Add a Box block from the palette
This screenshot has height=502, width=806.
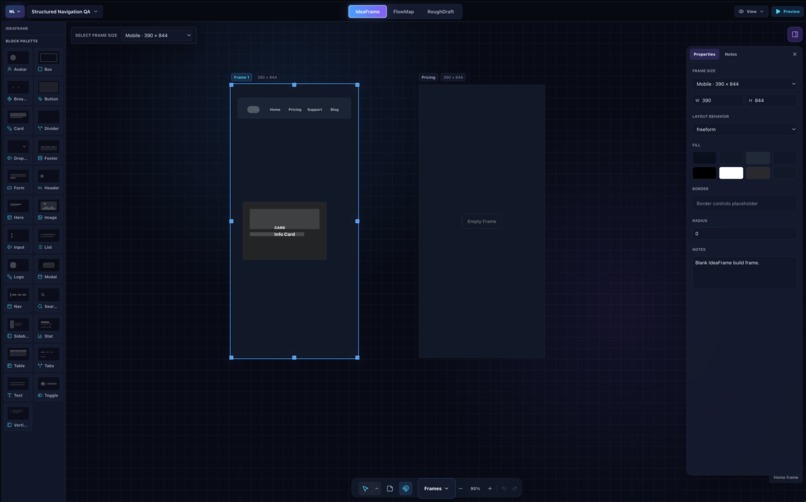48,62
